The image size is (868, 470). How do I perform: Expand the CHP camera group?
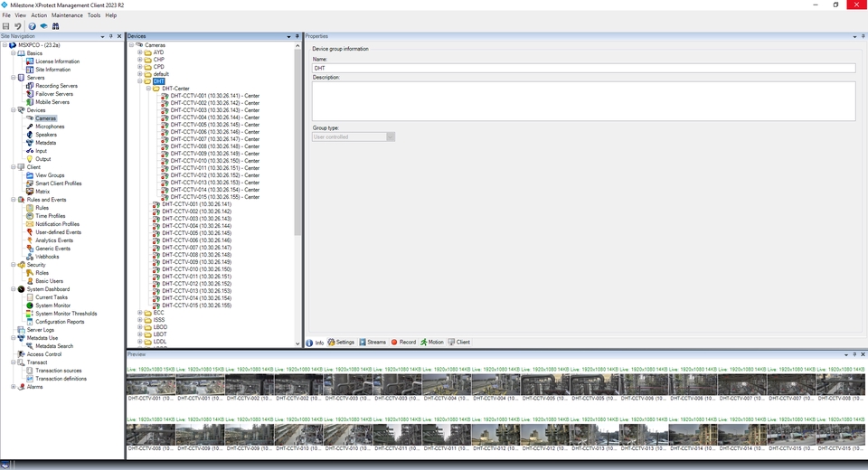pos(140,60)
